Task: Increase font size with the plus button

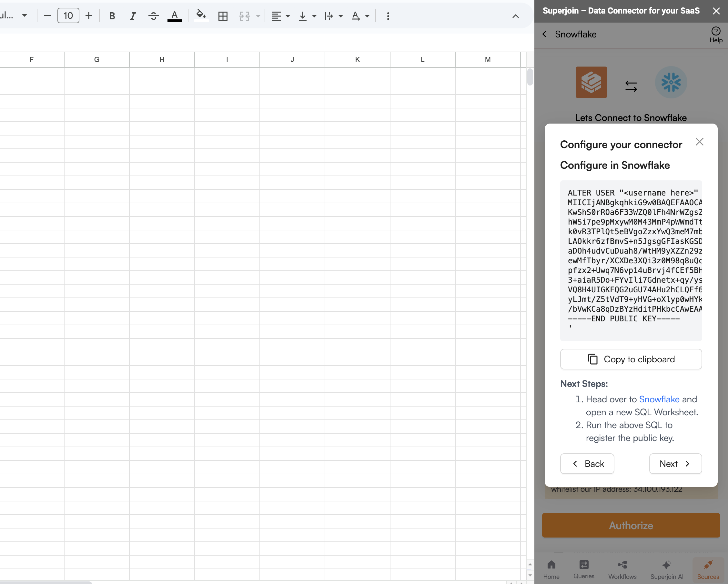Action: [x=88, y=15]
